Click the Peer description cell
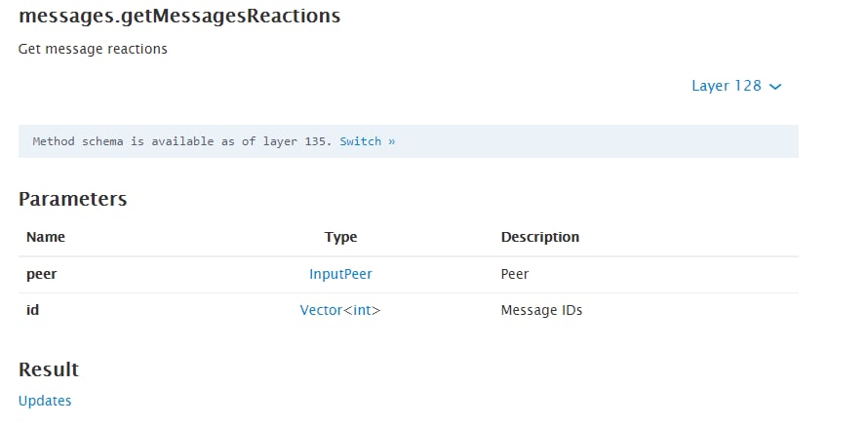Screen dimensions: 868x426 [x=514, y=274]
